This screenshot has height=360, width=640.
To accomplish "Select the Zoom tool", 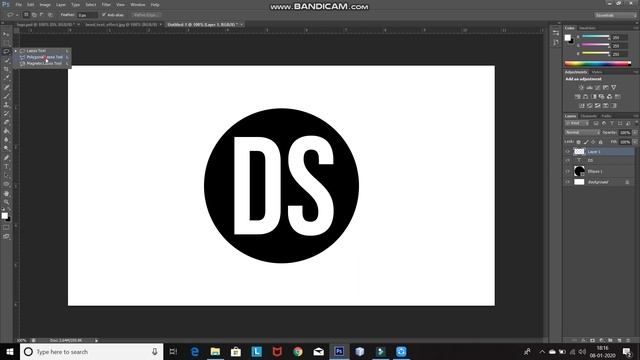I will click(6, 202).
